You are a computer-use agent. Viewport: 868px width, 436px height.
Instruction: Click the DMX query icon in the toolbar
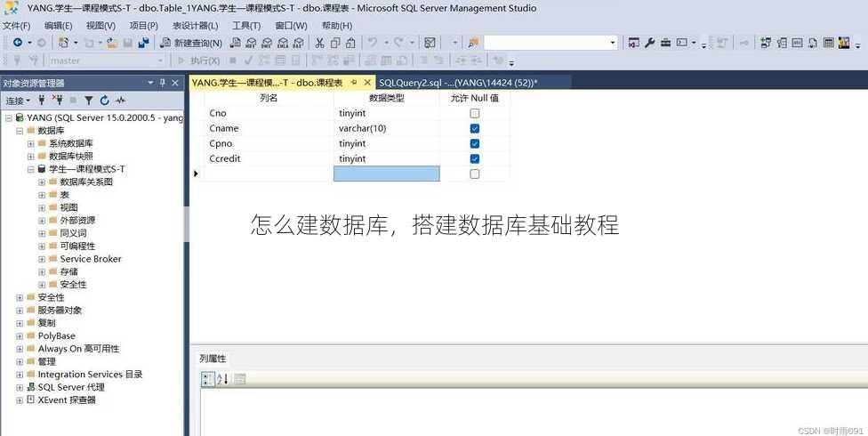pos(267,43)
